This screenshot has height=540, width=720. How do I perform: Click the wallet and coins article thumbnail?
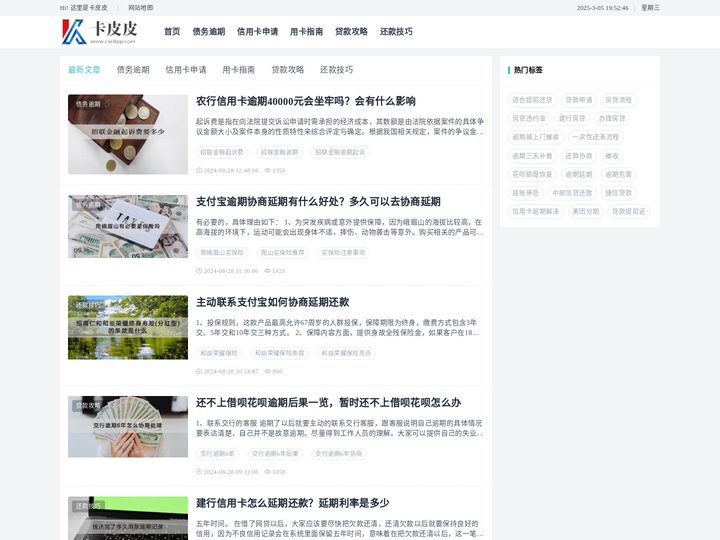tap(128, 134)
